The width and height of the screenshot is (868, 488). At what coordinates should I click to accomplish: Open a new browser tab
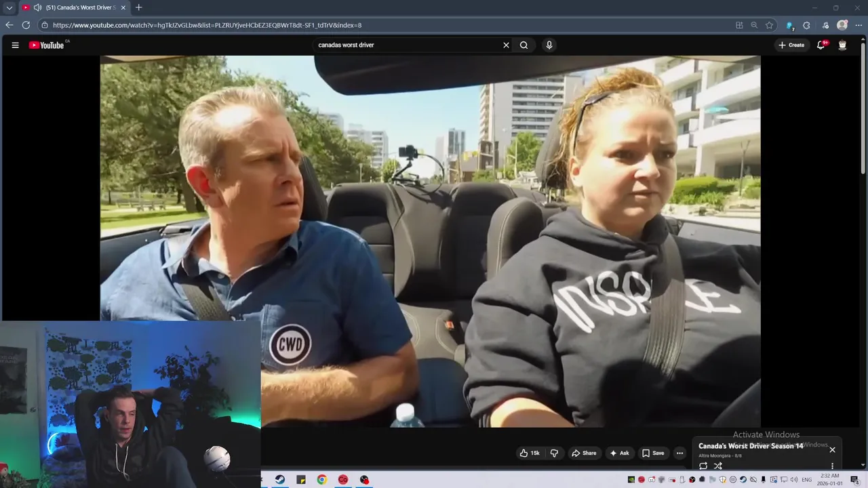tap(138, 7)
